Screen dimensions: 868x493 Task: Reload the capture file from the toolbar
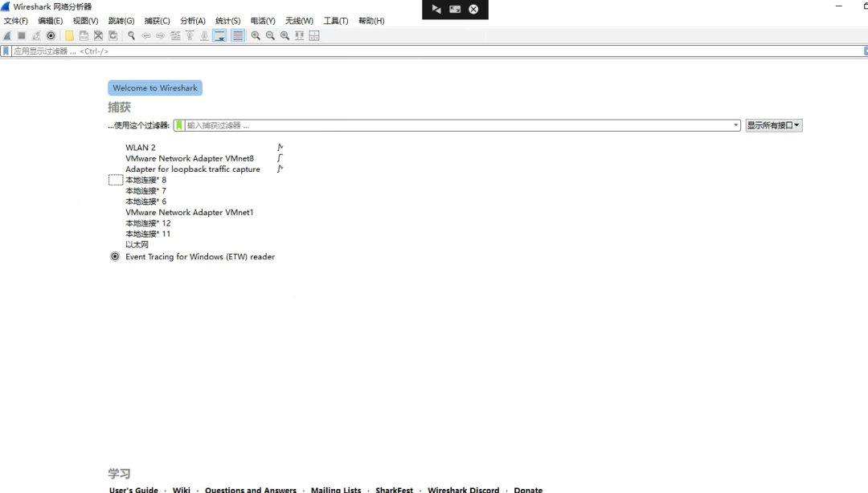click(x=113, y=35)
